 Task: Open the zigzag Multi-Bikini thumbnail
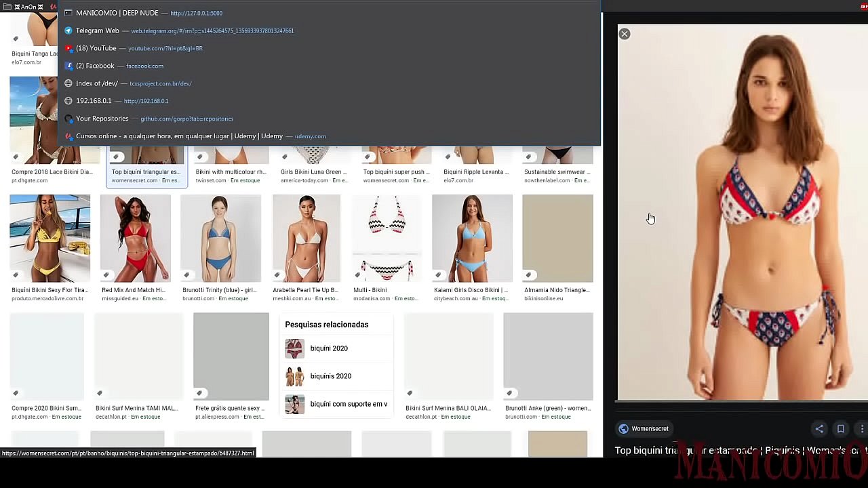pos(387,237)
